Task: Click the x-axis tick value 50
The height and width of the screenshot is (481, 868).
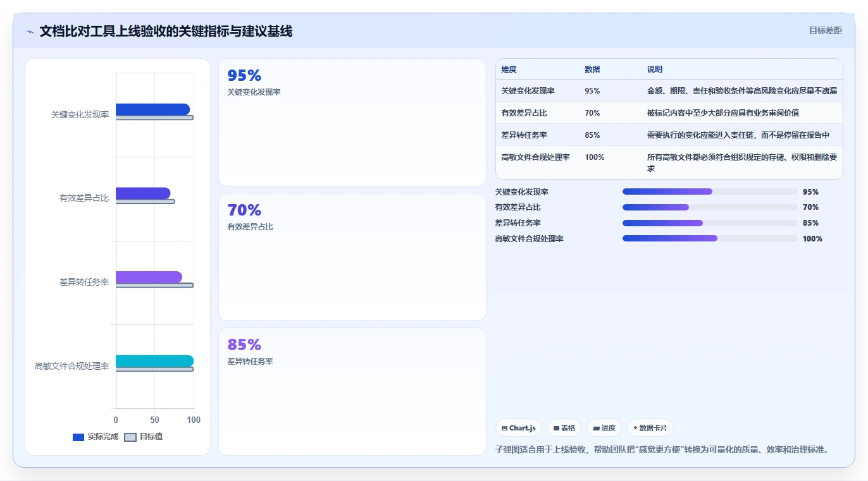Action: coord(154,420)
